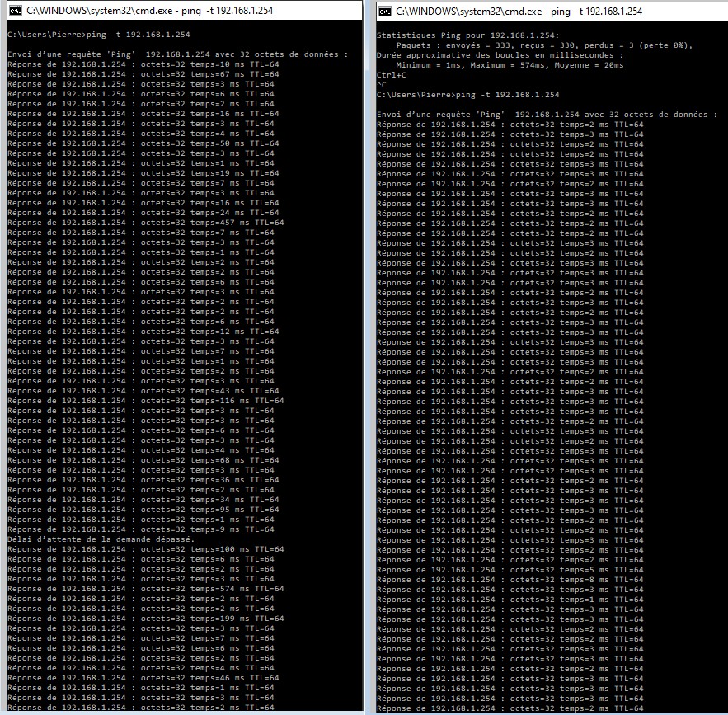This screenshot has width=728, height=715.
Task: Click the '^C' line in right window
Action: 381,84
